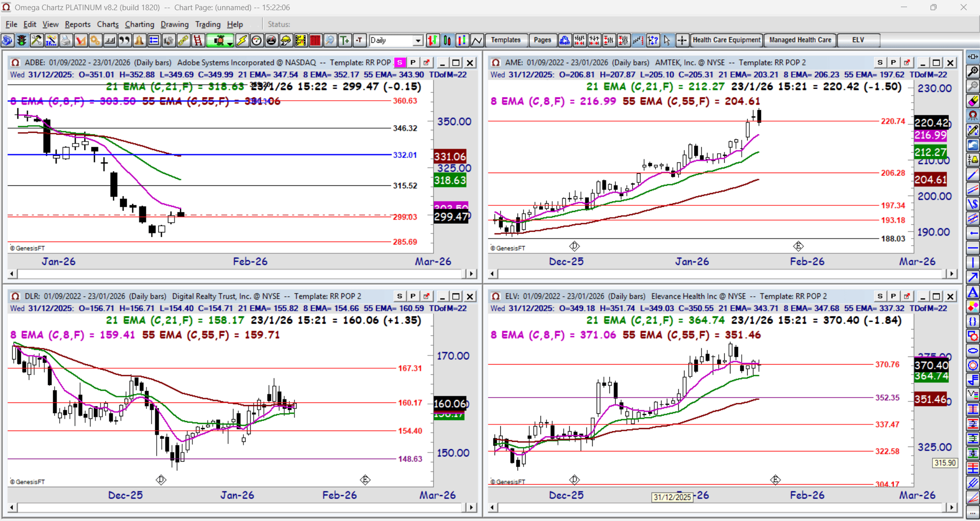Image resolution: width=980 pixels, height=521 pixels.
Task: Select the text annotation 'A' tool
Action: (x=973, y=292)
